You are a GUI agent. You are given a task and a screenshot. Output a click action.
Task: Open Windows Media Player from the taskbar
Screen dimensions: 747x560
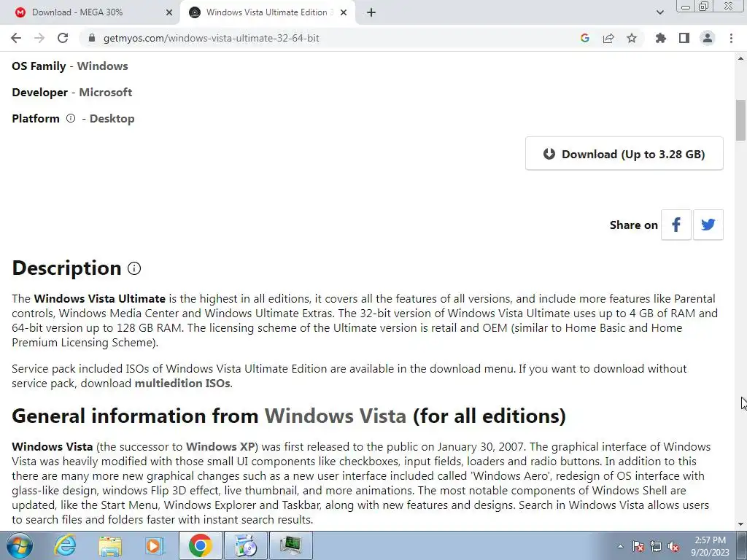(x=153, y=545)
